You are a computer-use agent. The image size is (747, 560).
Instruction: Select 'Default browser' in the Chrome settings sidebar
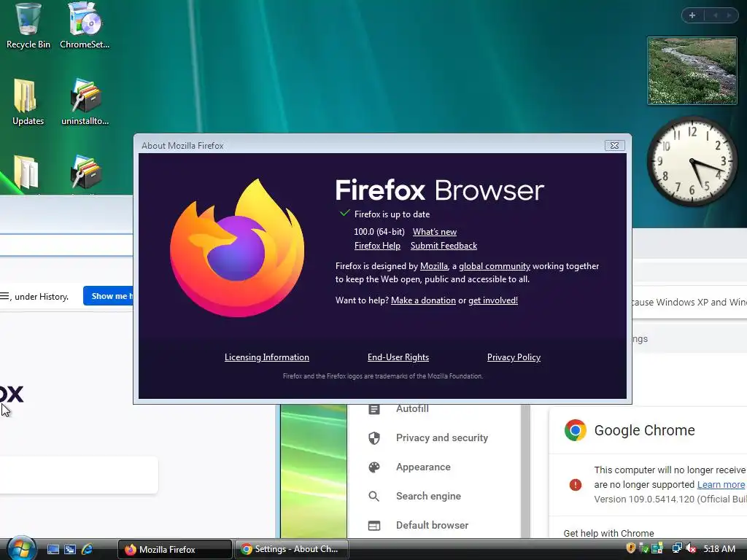pyautogui.click(x=432, y=525)
